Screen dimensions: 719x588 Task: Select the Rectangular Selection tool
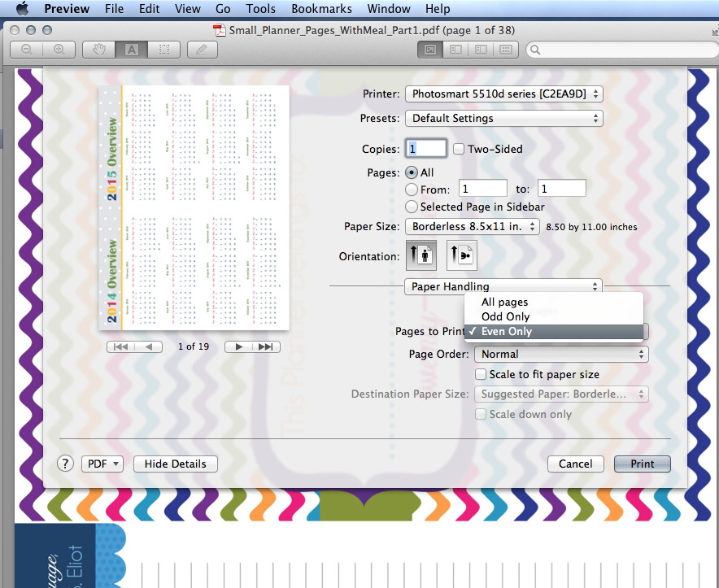tap(163, 49)
